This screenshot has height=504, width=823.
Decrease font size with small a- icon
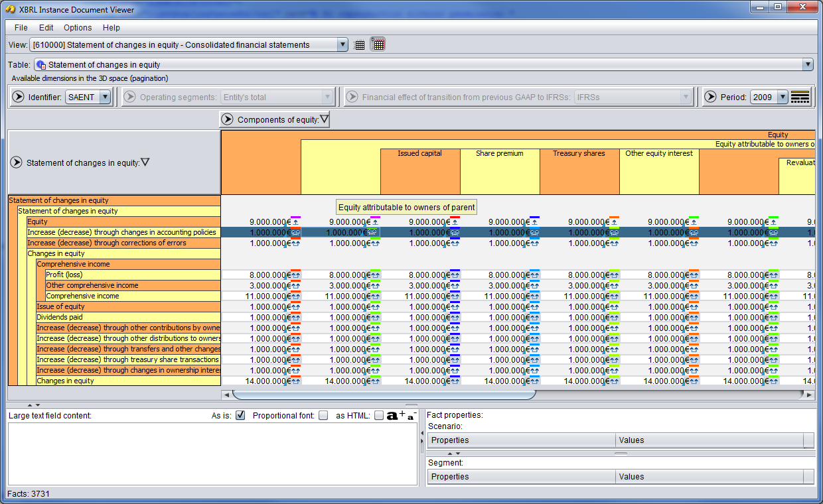pos(411,415)
